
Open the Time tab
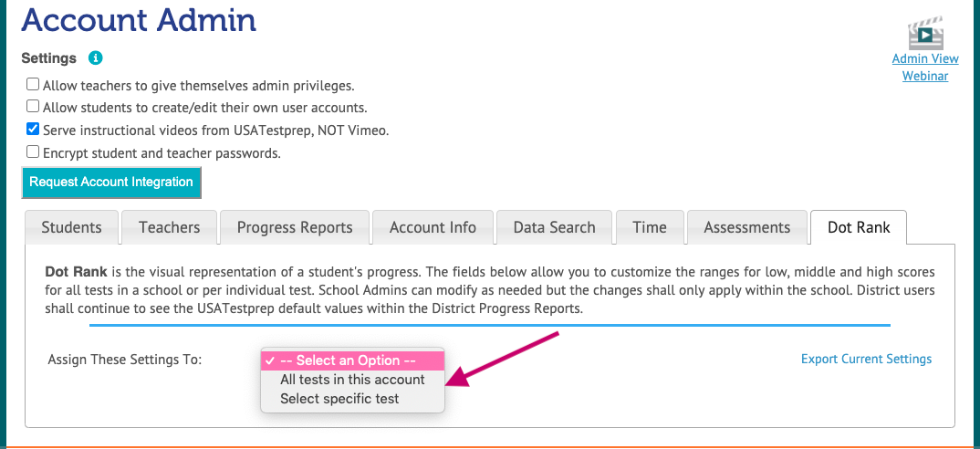point(650,228)
